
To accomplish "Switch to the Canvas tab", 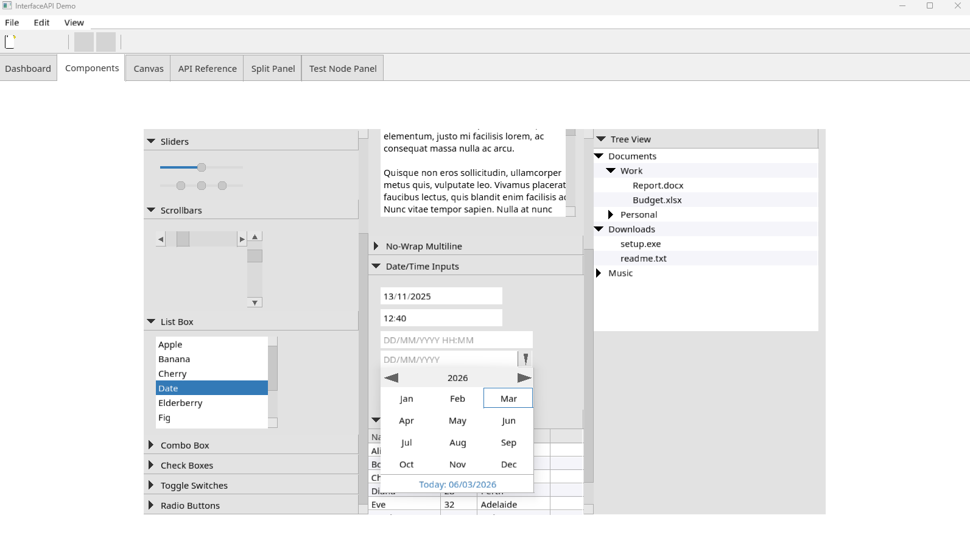I will (x=149, y=68).
